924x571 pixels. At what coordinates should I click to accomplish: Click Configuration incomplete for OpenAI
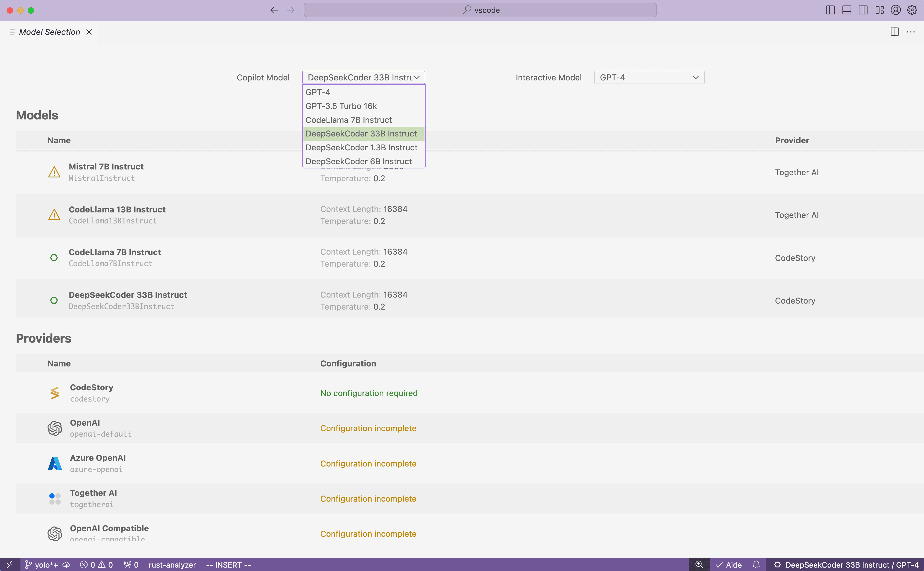368,428
